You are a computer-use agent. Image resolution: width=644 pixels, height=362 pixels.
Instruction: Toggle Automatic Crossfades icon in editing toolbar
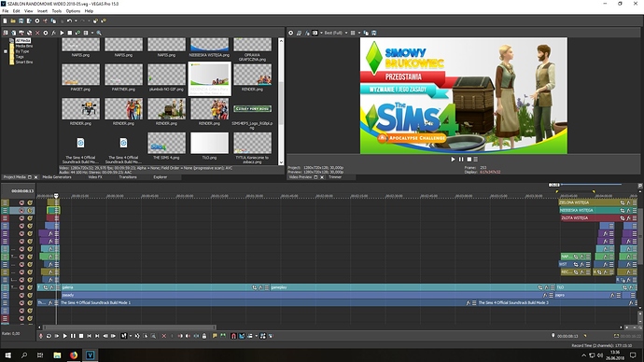coord(242,336)
